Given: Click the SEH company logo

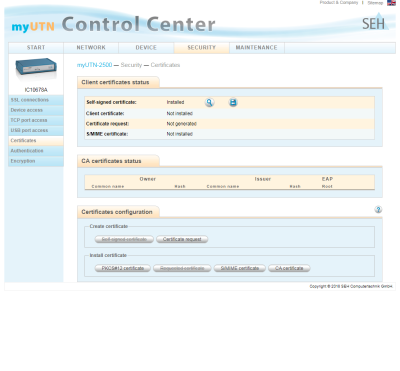Looking at the screenshot, I should pyautogui.click(x=375, y=22).
